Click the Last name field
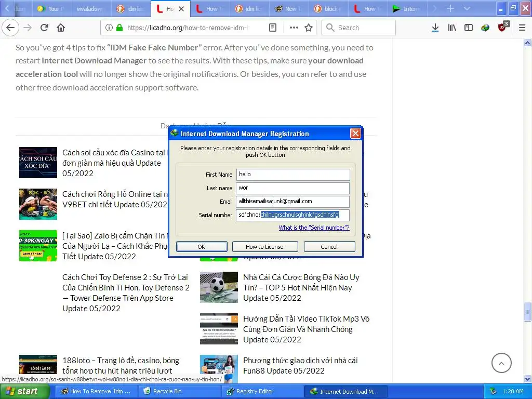Viewport: 532px width, 399px height. pyautogui.click(x=293, y=188)
